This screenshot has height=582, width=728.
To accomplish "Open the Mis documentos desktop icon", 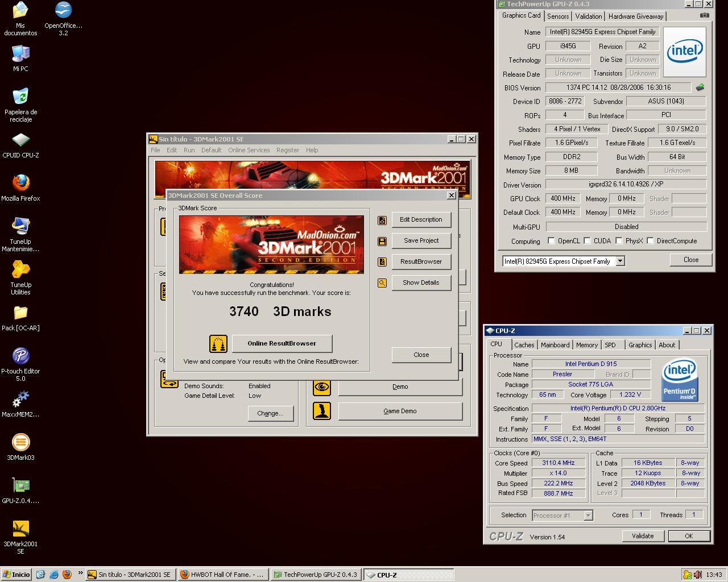I will [x=20, y=19].
